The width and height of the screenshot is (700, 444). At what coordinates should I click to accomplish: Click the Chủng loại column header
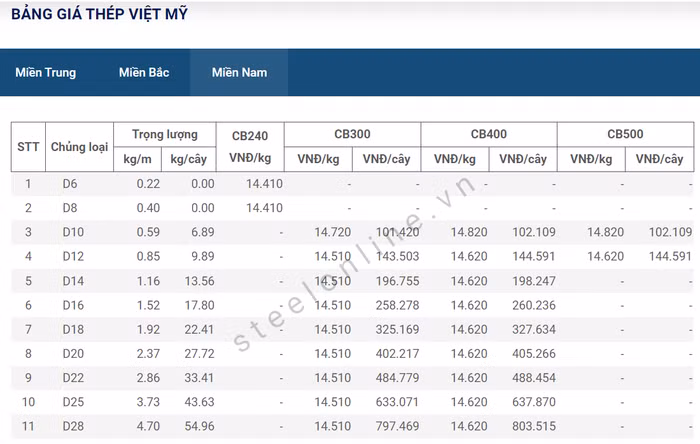click(79, 147)
